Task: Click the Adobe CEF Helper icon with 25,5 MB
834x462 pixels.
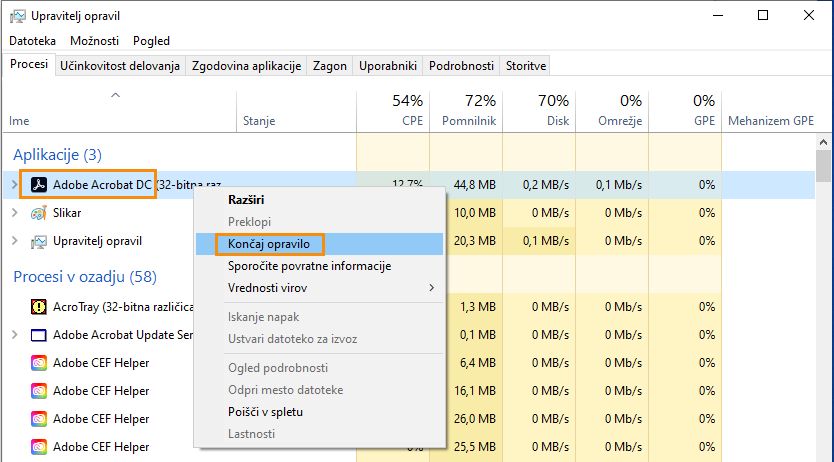Action: coord(38,447)
